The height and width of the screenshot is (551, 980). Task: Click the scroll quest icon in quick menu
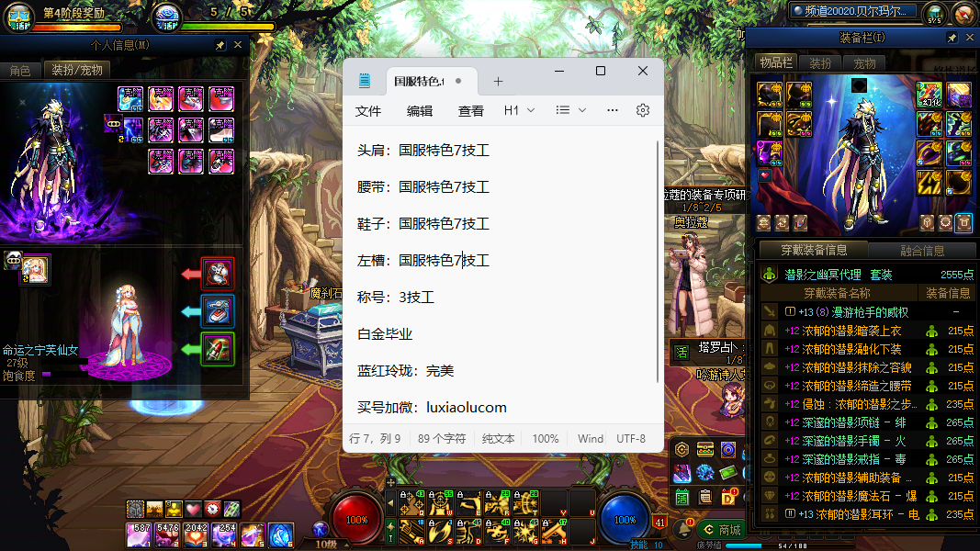coord(705,497)
